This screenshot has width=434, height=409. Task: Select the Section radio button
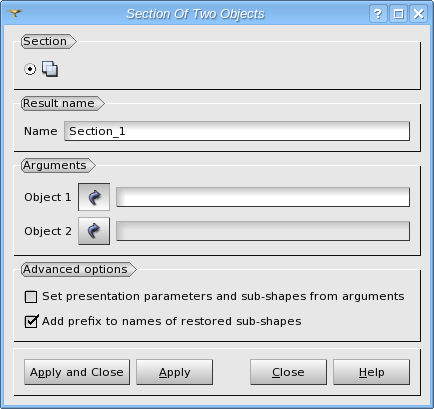click(30, 69)
